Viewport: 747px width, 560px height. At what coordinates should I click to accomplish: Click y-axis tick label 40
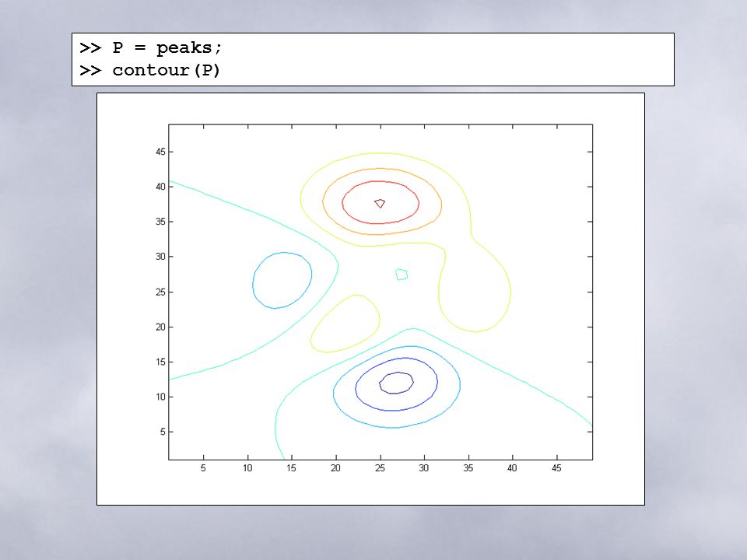pos(160,187)
